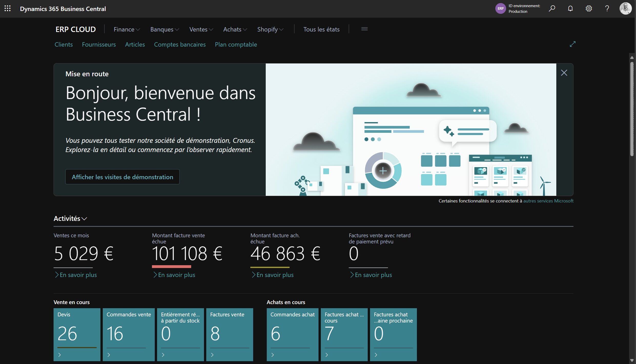Click the arrow on the Commandes achat tile
This screenshot has width=636, height=364.
coord(273,355)
